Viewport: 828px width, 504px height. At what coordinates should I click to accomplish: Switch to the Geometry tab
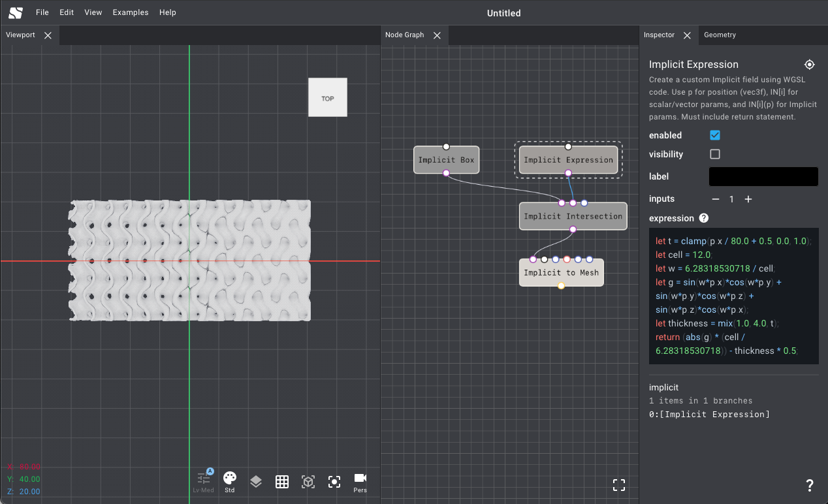[x=720, y=35]
